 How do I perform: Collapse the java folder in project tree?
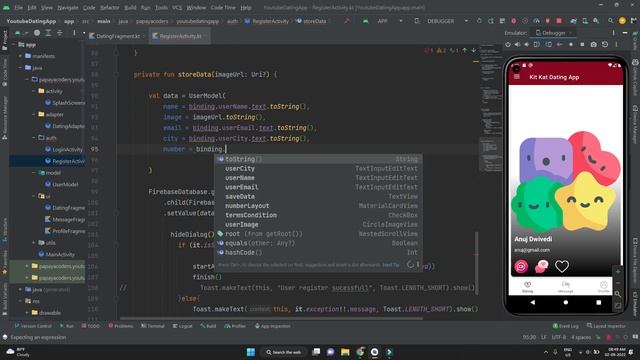coord(20,68)
